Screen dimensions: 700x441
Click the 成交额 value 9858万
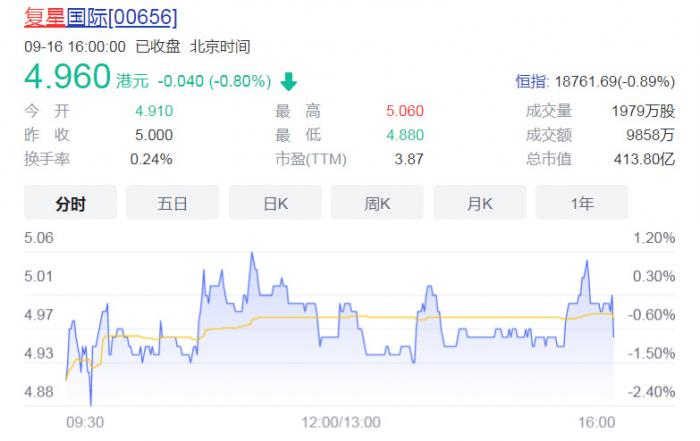(650, 135)
